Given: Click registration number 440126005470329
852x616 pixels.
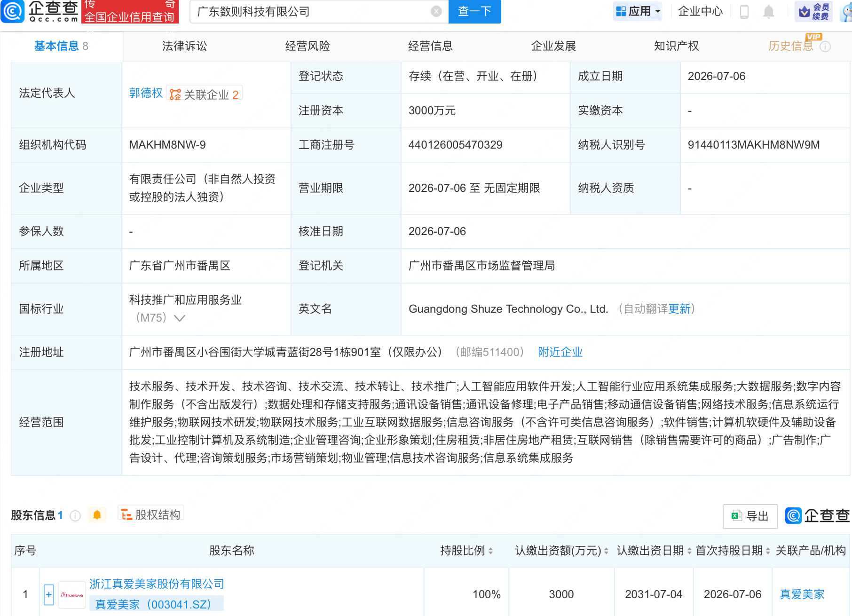Looking at the screenshot, I should pyautogui.click(x=455, y=145).
